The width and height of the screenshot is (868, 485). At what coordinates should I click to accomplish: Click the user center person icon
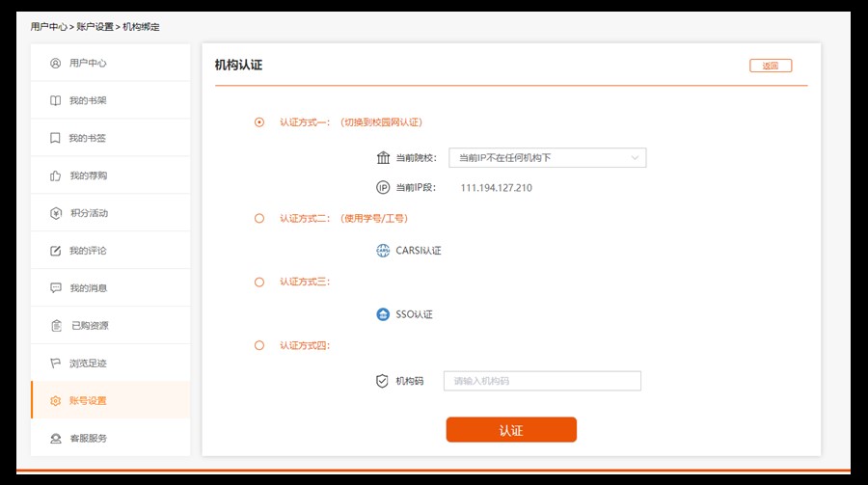pyautogui.click(x=55, y=63)
